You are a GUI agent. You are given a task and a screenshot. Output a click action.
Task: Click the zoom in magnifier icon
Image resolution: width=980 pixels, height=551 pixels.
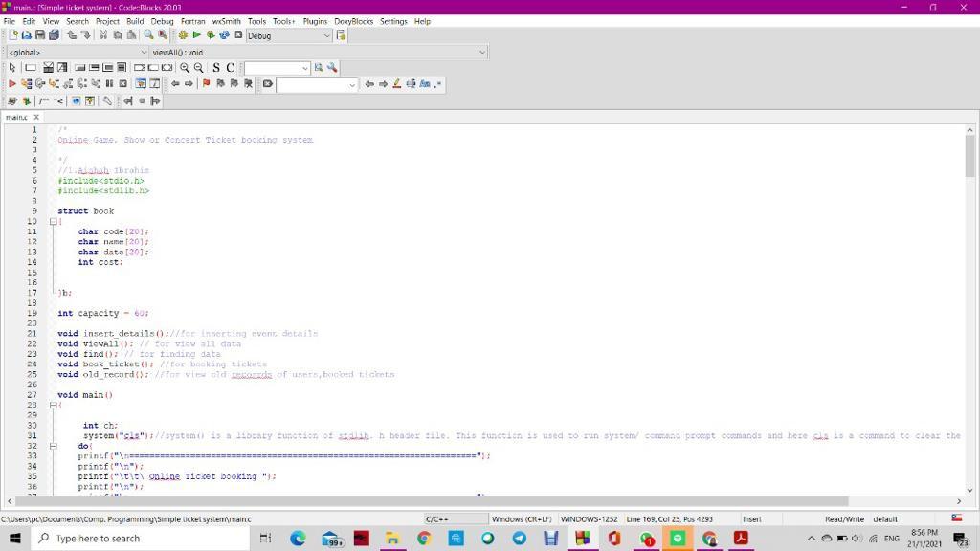[x=185, y=68]
